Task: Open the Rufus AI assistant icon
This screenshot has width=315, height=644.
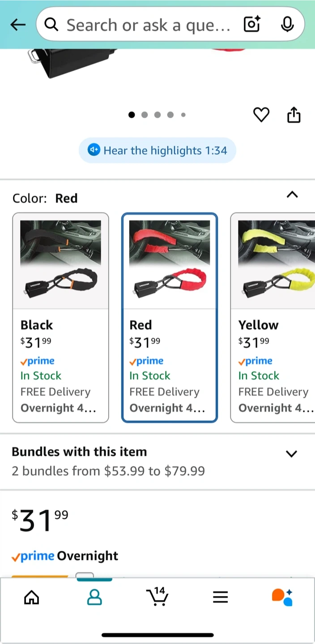Action: [282, 597]
